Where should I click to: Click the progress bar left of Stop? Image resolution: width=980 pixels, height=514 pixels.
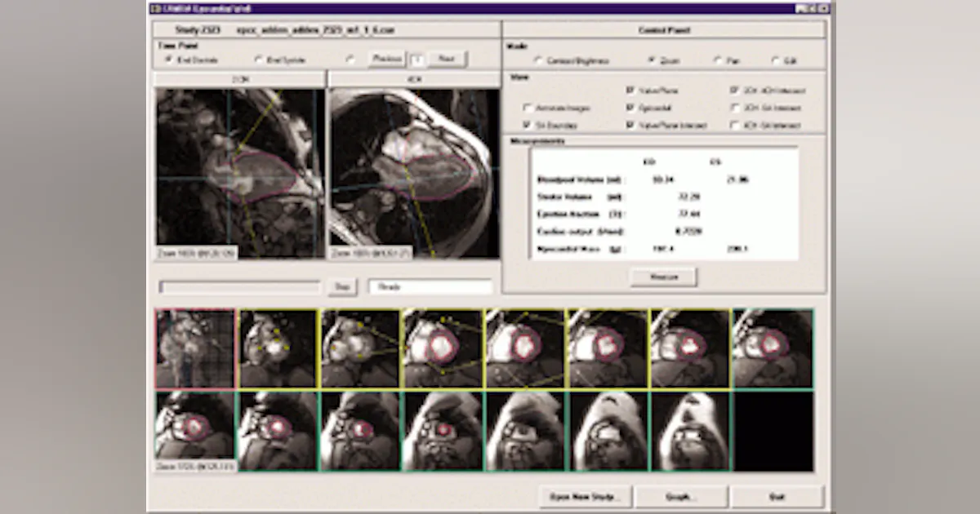point(240,287)
